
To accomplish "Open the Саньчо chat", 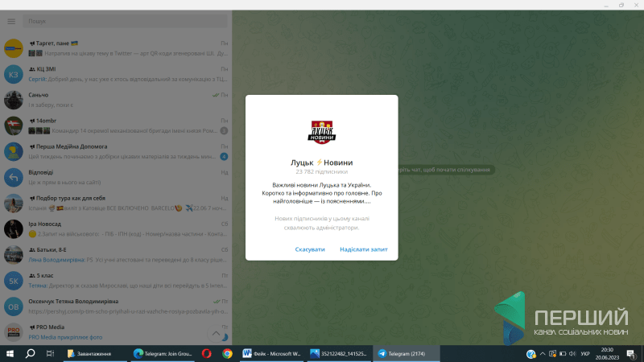I will pos(121,100).
